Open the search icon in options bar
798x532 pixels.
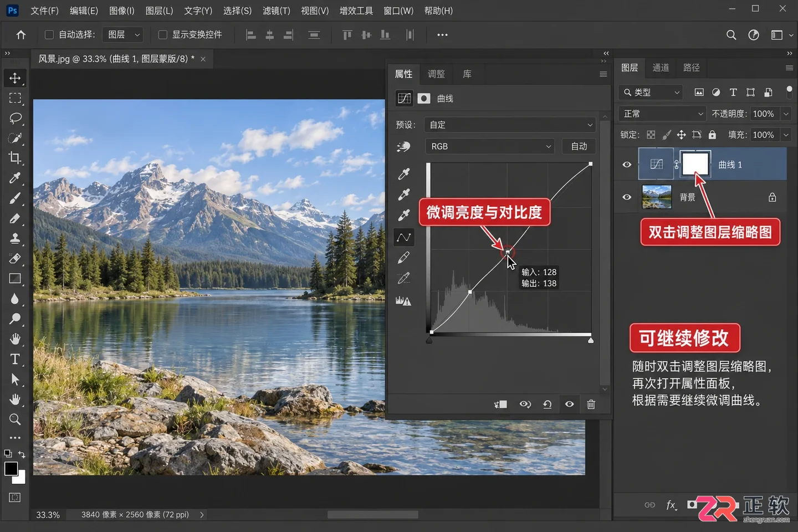tap(731, 35)
